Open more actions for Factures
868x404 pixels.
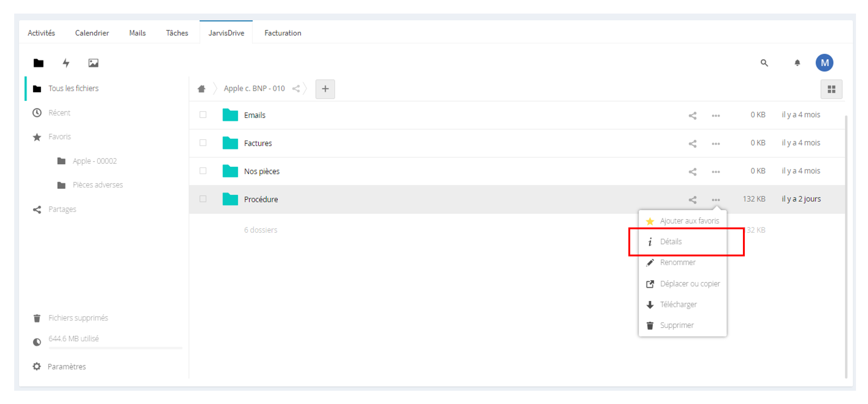click(716, 144)
